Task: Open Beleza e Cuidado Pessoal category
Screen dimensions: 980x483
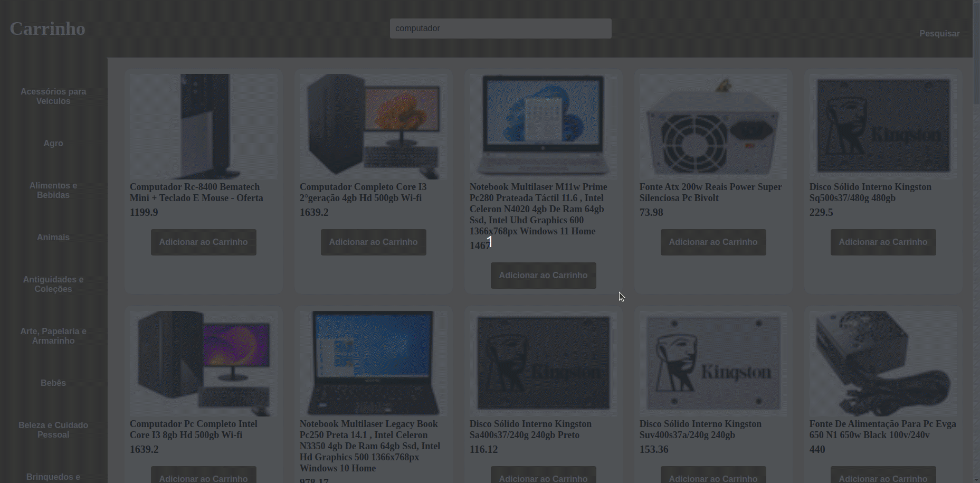Action: pos(53,430)
